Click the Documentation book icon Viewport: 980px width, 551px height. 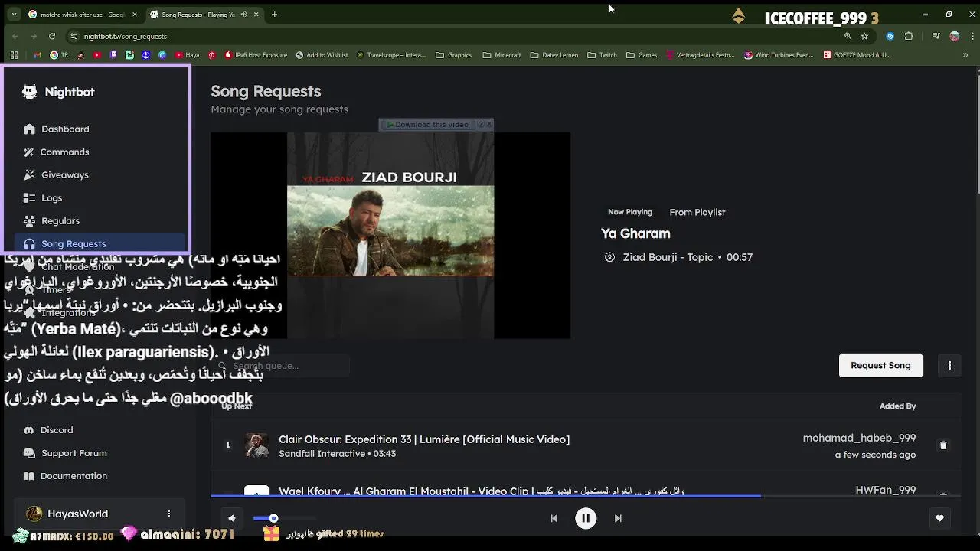point(29,476)
